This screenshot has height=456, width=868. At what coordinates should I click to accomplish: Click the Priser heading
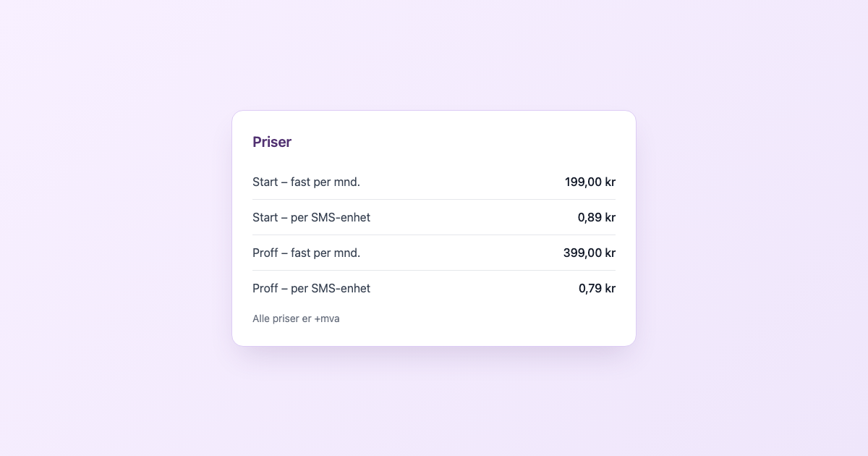(x=272, y=142)
